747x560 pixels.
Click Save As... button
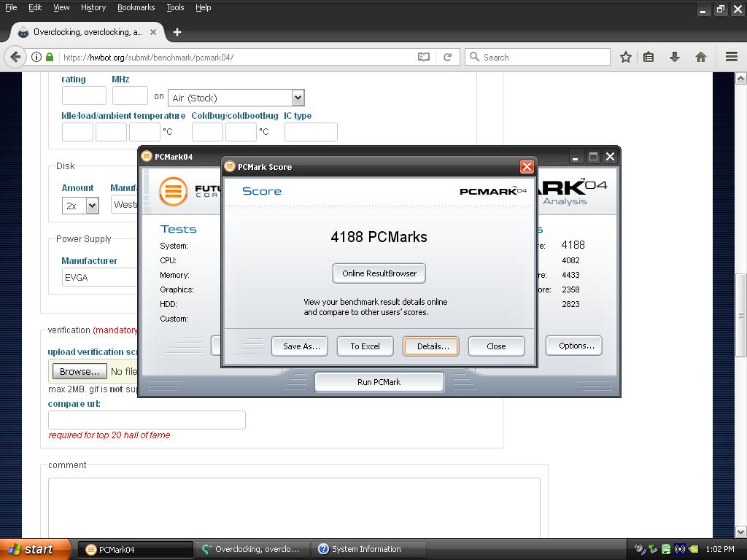pos(300,346)
